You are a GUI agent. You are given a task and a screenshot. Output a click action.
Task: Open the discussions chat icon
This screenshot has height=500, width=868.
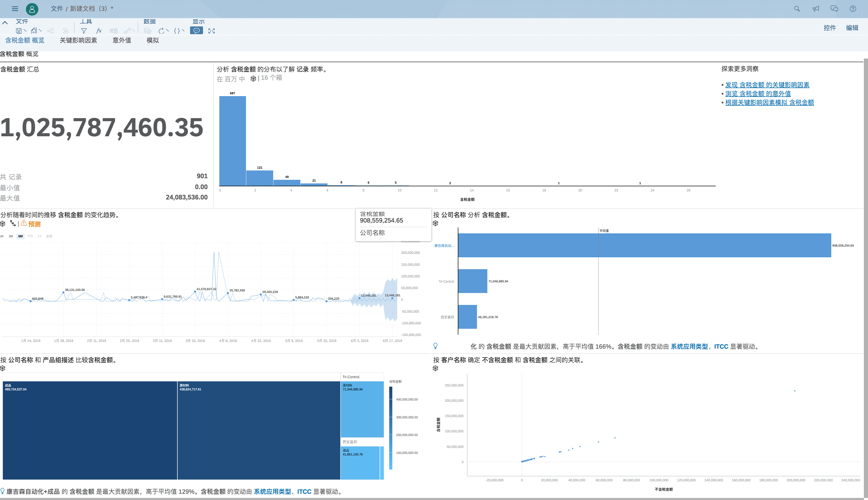coord(834,9)
